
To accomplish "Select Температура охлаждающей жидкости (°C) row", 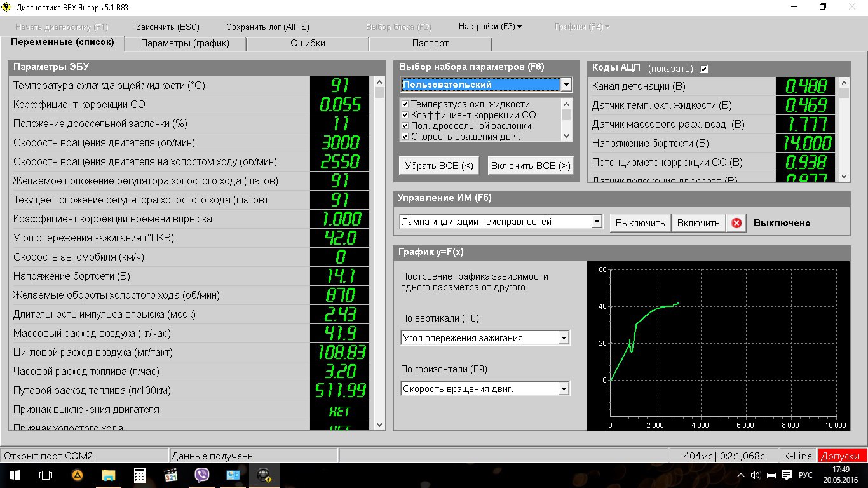I will pos(190,85).
